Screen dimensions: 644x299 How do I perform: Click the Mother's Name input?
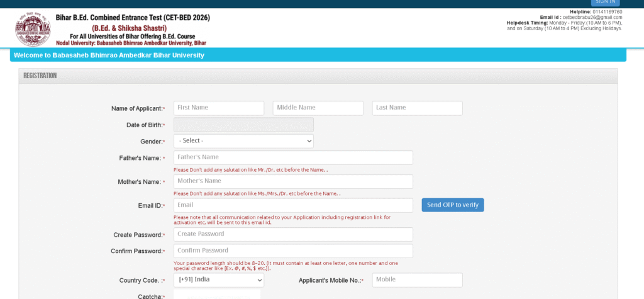click(293, 181)
